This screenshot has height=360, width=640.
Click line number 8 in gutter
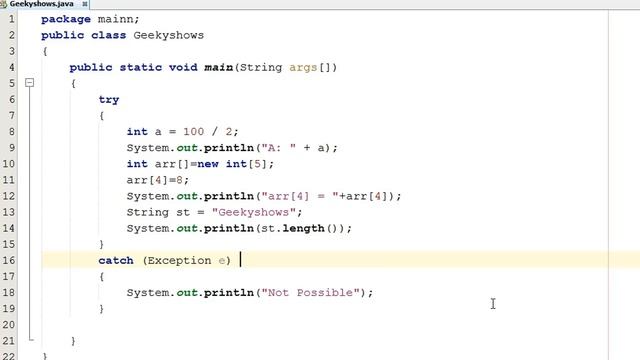(11, 132)
